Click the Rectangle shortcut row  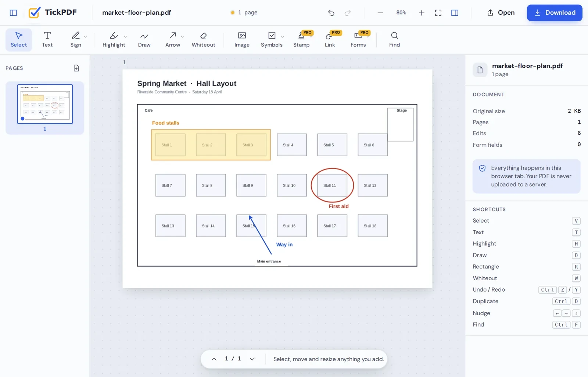click(x=527, y=267)
